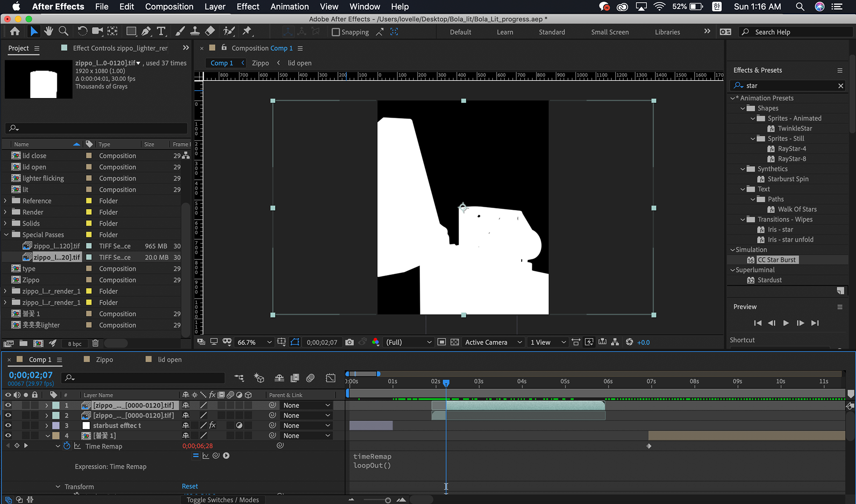Select the Home icon in toolbar
Image resolution: width=856 pixels, height=504 pixels.
[x=15, y=31]
